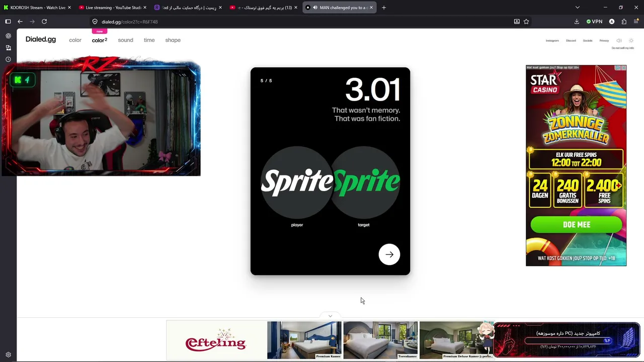Image resolution: width=644 pixels, height=362 pixels.
Task: Switch to the Live streaming YouTube Studio tab
Action: pyautogui.click(x=113, y=8)
